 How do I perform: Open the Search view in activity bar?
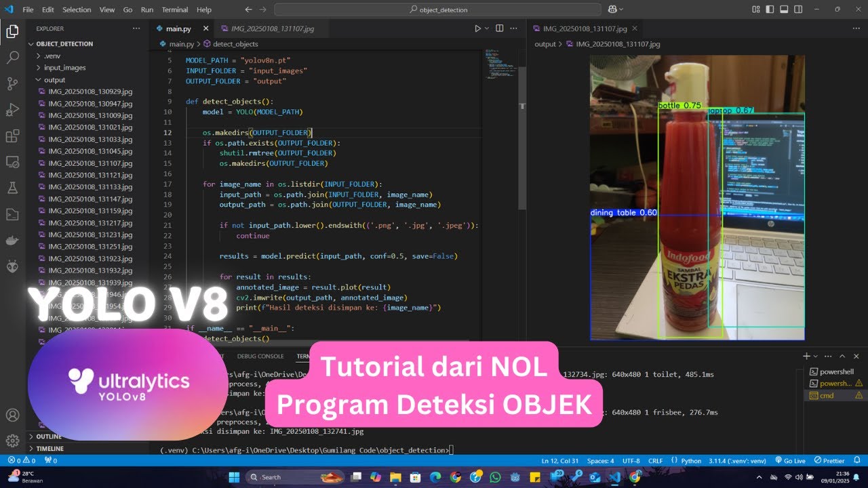pyautogui.click(x=12, y=58)
